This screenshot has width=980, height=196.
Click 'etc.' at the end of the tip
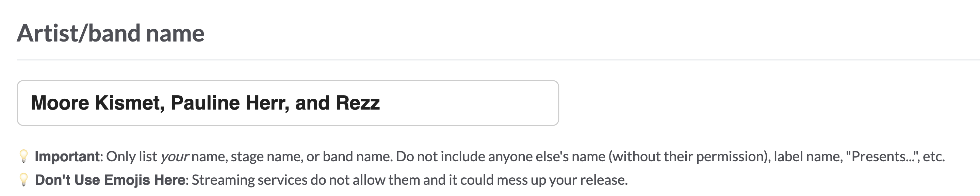934,157
